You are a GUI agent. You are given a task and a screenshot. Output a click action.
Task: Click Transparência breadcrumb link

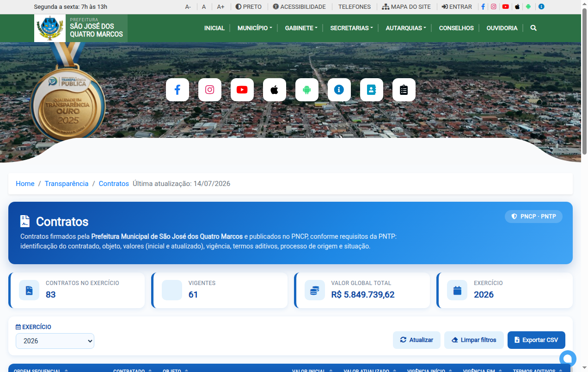pyautogui.click(x=67, y=184)
